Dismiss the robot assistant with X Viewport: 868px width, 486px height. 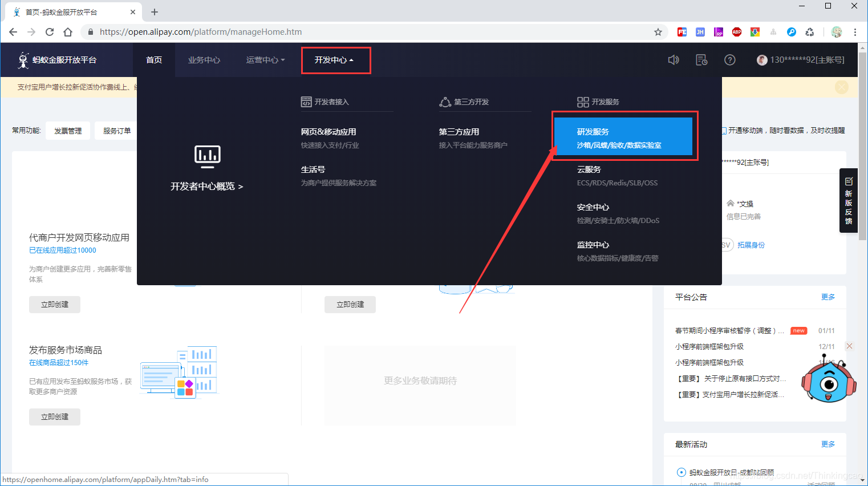point(849,346)
